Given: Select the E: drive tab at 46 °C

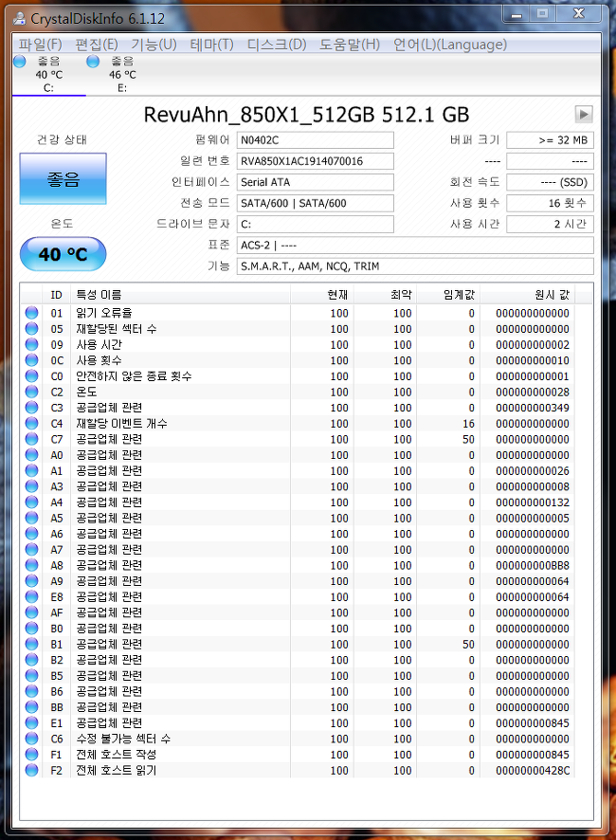Looking at the screenshot, I should (122, 75).
